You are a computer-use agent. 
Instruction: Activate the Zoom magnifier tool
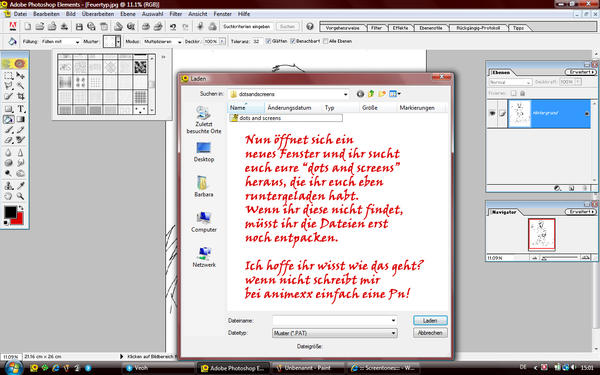coord(21,196)
